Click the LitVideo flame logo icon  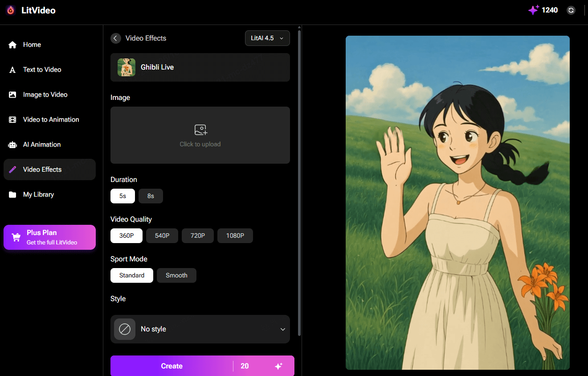click(11, 10)
